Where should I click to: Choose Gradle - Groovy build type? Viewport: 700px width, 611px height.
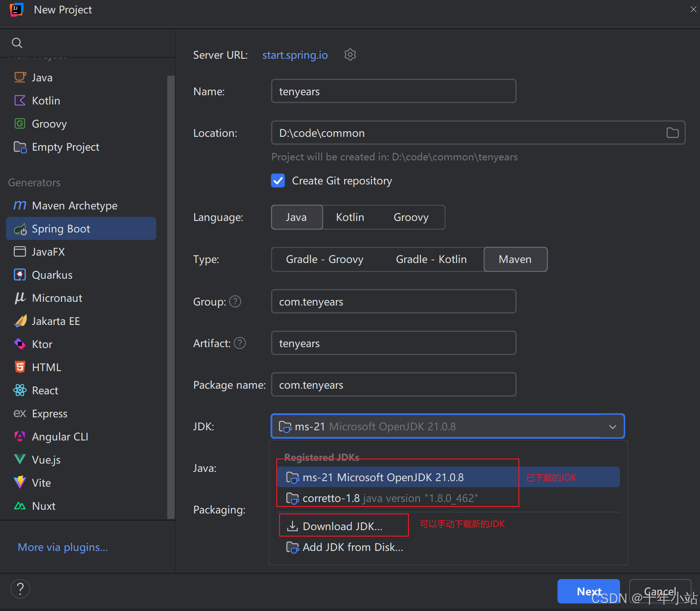click(325, 259)
